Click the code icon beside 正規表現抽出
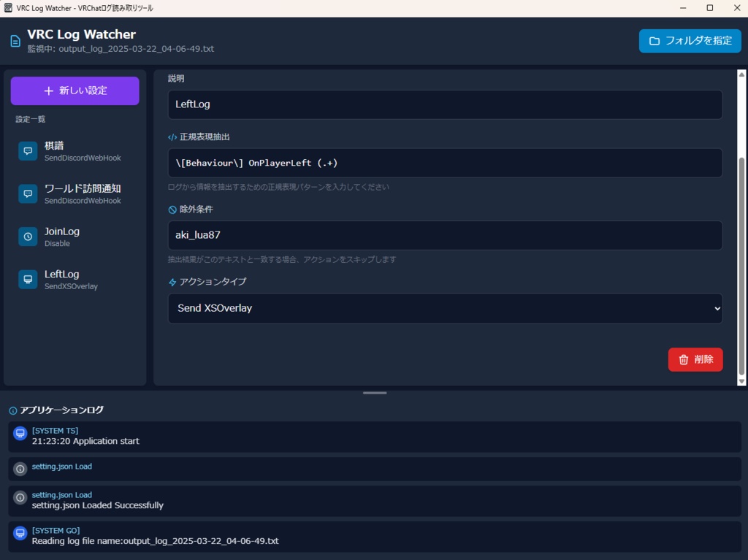 pos(171,137)
